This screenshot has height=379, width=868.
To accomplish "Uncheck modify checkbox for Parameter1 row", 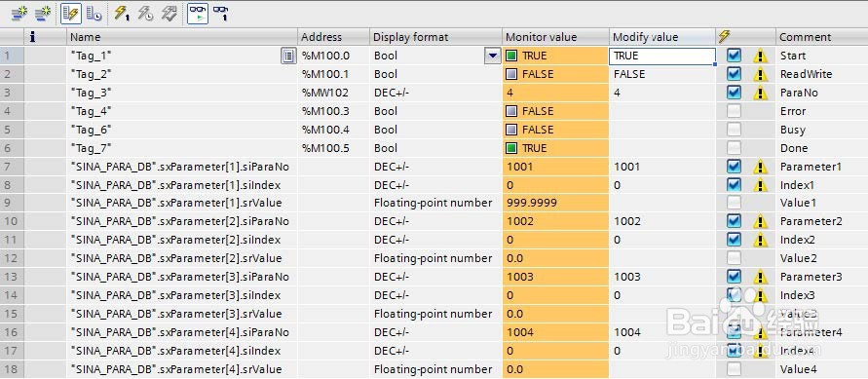I will [x=734, y=166].
